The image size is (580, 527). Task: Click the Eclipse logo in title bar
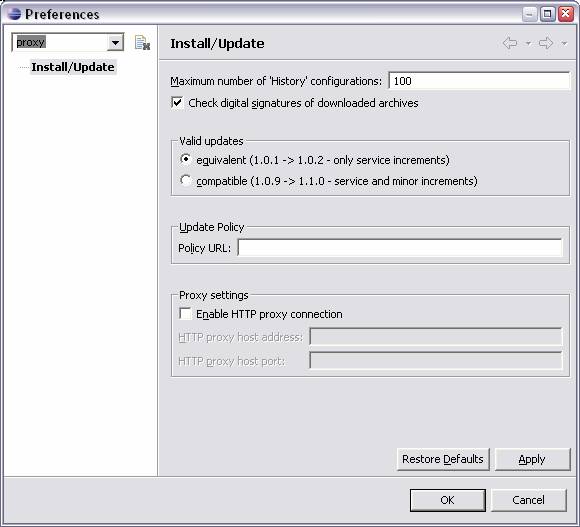point(14,14)
